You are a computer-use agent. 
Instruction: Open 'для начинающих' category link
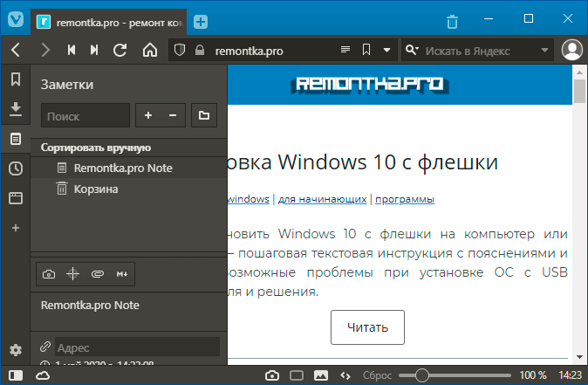(322, 199)
